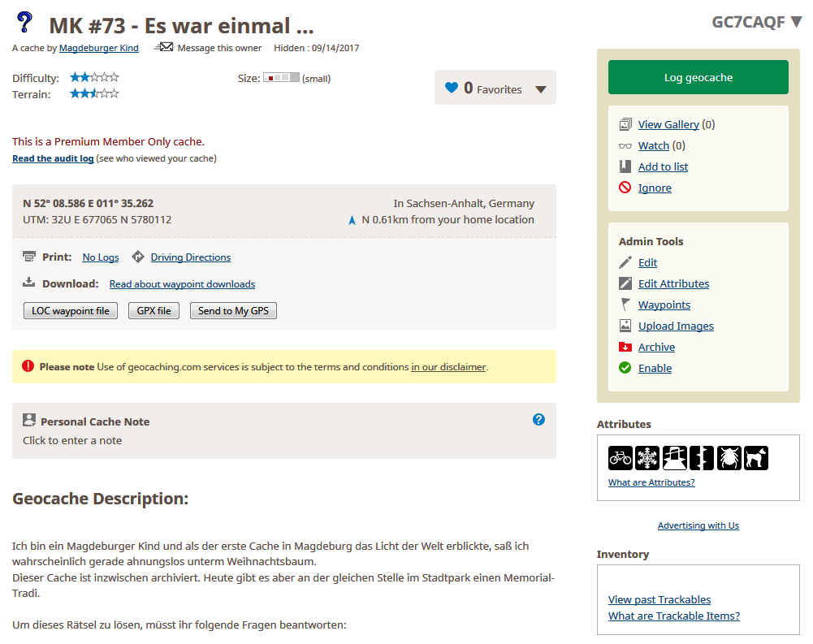
Task: Click the Personal Cache Note icon
Action: pos(29,420)
